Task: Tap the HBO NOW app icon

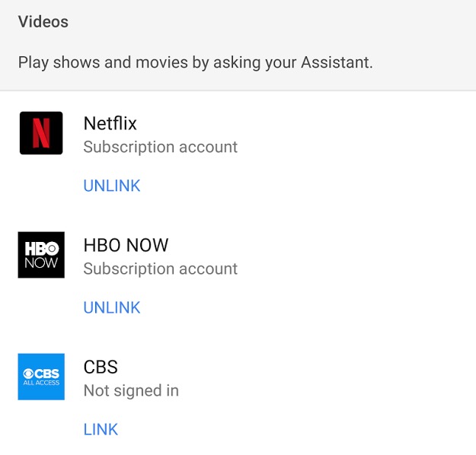Action: (x=41, y=255)
